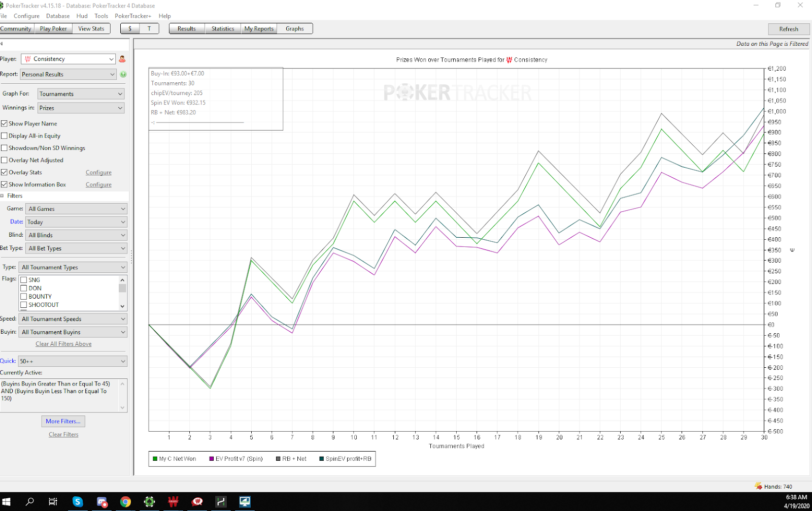Collapse sidebar with the left arrow icon

point(2,44)
